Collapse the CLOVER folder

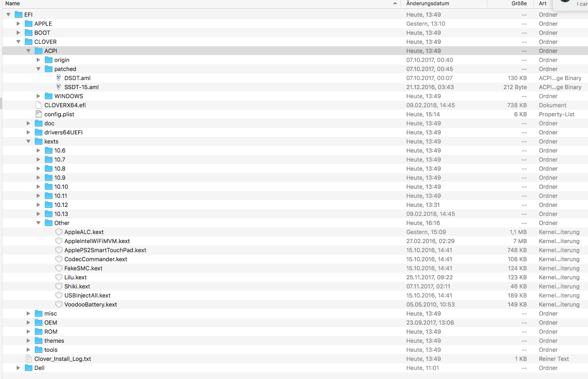[19, 42]
